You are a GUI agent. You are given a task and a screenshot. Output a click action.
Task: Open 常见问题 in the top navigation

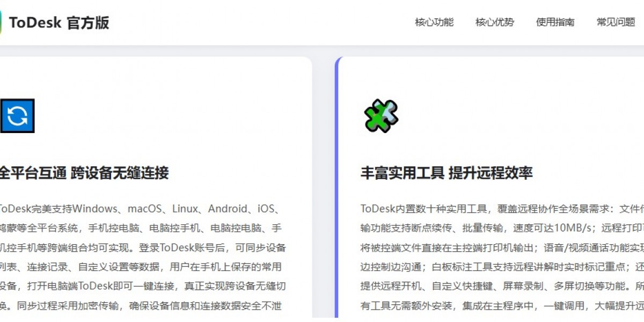tap(616, 22)
